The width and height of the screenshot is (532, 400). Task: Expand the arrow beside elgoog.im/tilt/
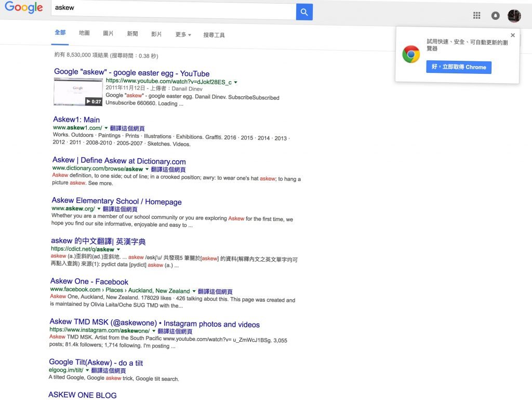pos(87,370)
